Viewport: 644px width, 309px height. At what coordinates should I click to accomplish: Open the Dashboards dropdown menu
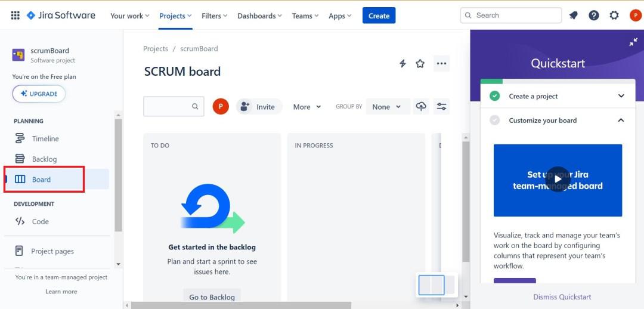pos(259,16)
